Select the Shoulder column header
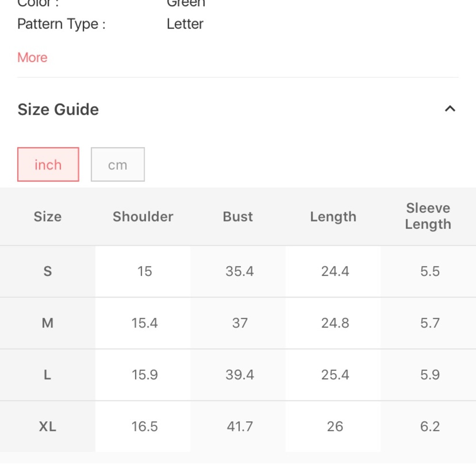This screenshot has height=476, width=476. [x=143, y=217]
